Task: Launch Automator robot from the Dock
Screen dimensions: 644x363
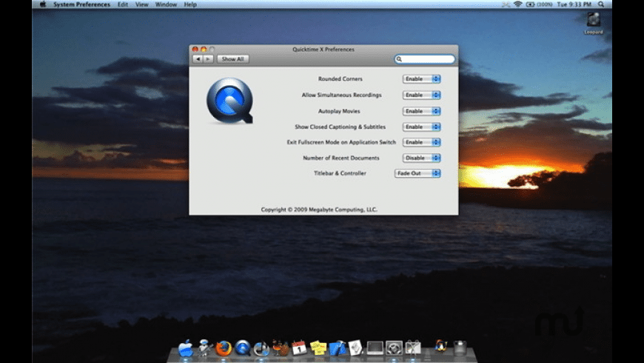Action: point(204,347)
